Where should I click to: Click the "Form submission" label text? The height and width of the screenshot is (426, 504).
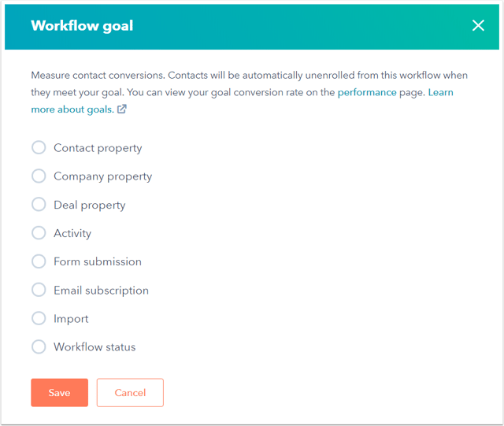coord(98,261)
